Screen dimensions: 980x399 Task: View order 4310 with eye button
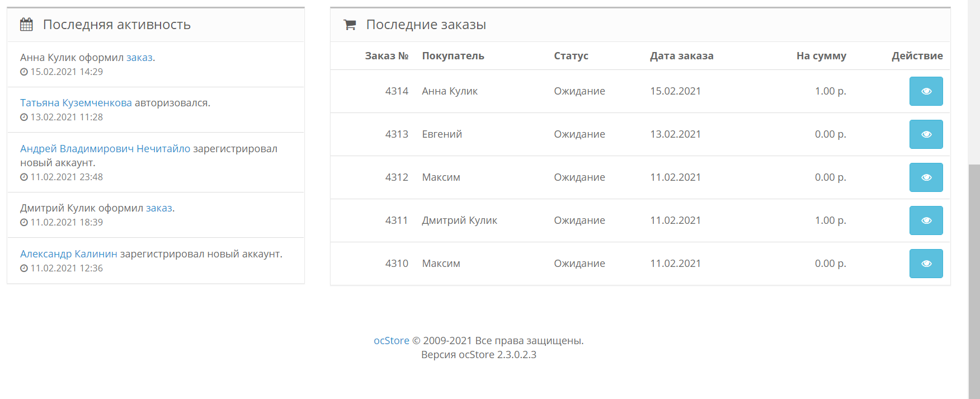(926, 264)
